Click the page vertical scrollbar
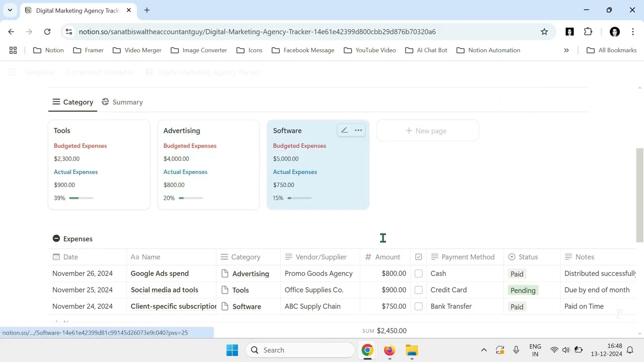 (x=639, y=195)
